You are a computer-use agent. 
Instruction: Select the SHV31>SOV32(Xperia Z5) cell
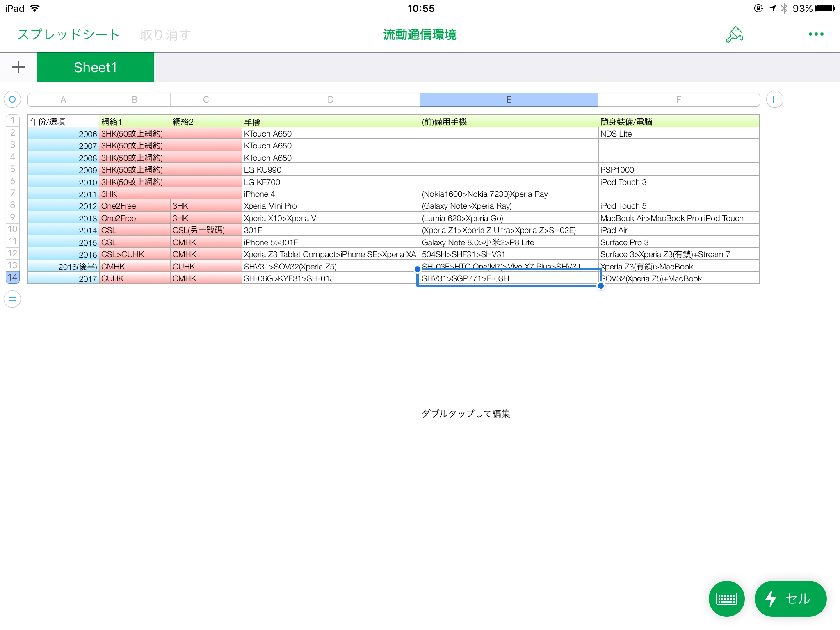[331, 267]
